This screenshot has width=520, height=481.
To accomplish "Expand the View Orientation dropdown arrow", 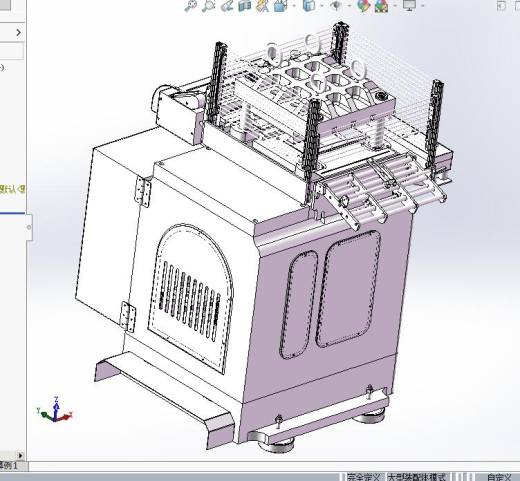I will point(294,6).
